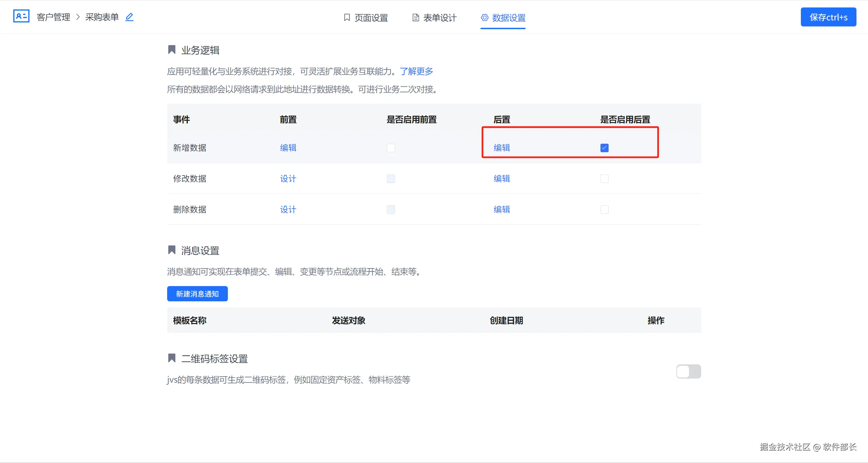Click the breadcrumb chevron after 客户管理
The image size is (868, 463).
[x=78, y=17]
